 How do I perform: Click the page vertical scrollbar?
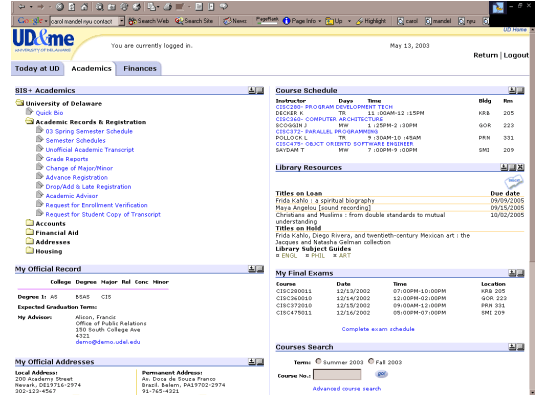[532, 211]
